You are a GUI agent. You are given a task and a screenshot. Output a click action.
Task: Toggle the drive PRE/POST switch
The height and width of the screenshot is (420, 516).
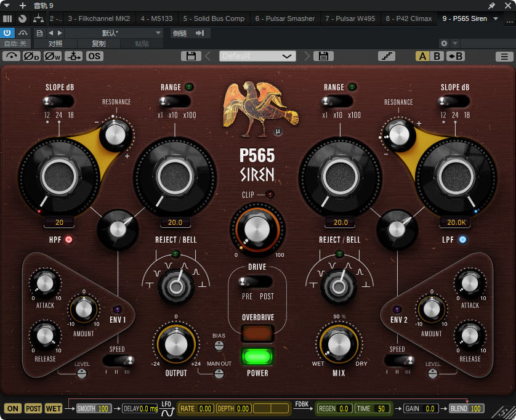coord(256,282)
